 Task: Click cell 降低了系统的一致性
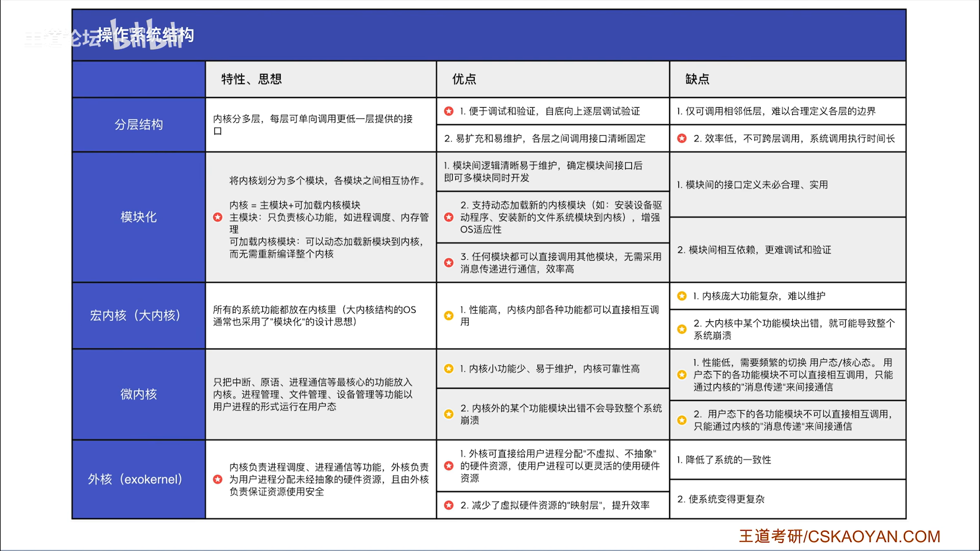(787, 460)
